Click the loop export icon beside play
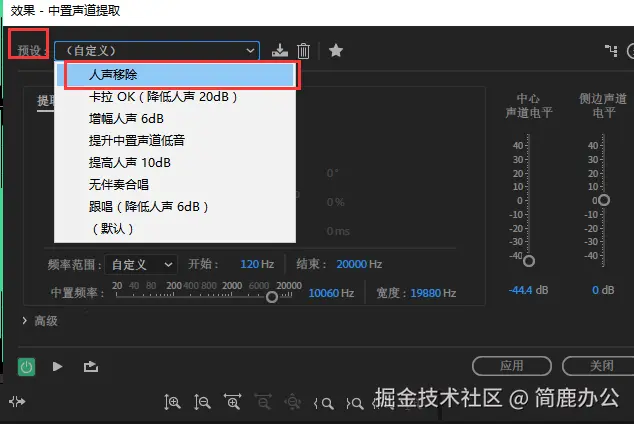 point(91,367)
